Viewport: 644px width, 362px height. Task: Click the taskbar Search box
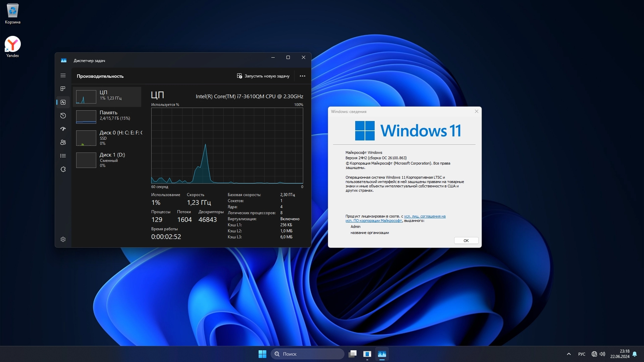[x=307, y=354]
